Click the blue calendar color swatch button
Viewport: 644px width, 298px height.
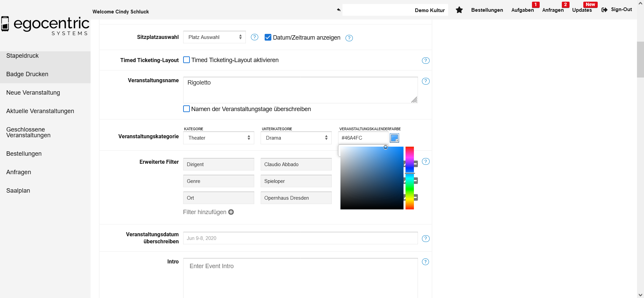point(394,138)
